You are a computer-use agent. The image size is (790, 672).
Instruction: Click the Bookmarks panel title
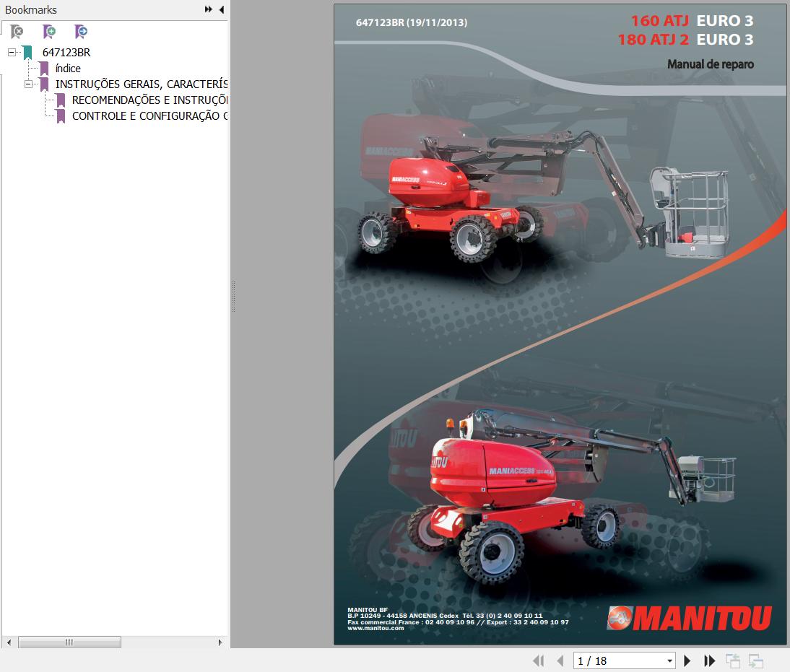tap(31, 9)
